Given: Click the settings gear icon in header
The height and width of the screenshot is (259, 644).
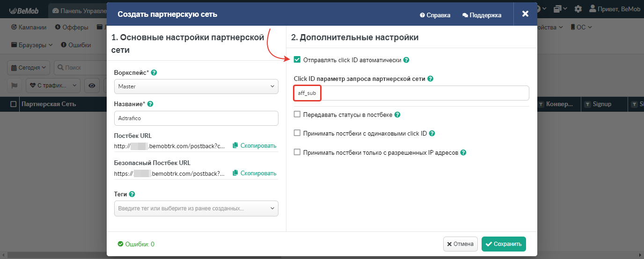Looking at the screenshot, I should pyautogui.click(x=578, y=9).
